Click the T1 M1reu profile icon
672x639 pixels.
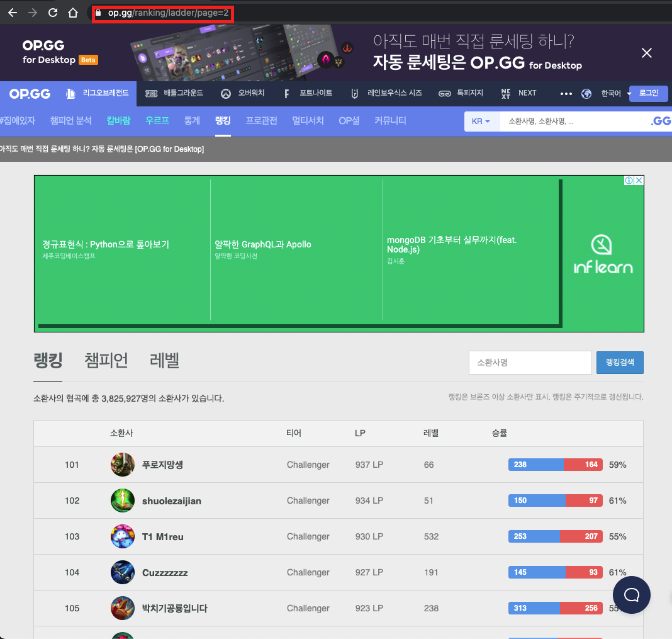tap(123, 536)
